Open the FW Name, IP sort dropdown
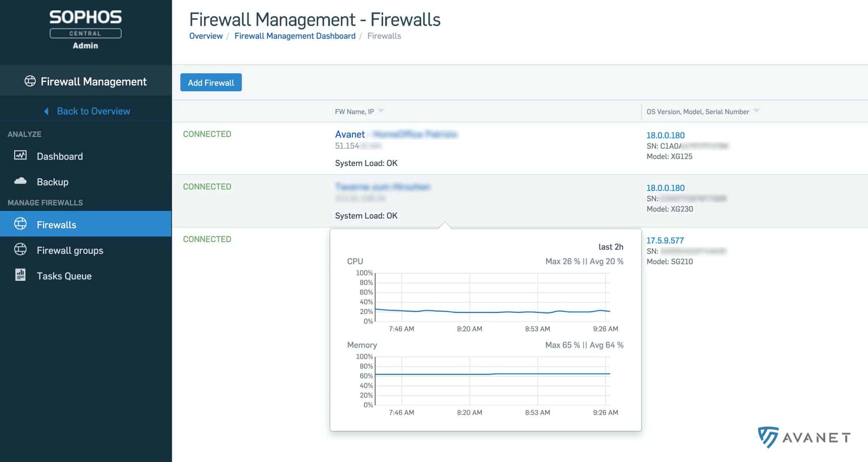Viewport: 868px width, 462px height. click(x=381, y=111)
